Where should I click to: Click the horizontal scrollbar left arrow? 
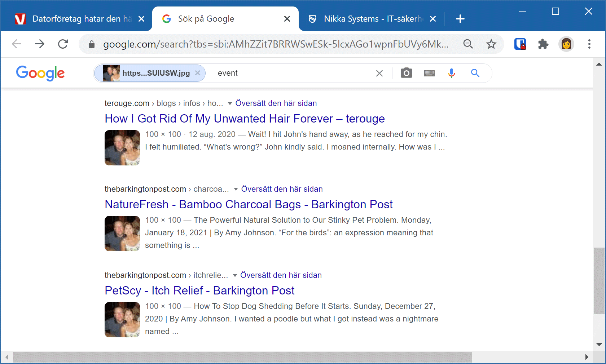[x=6, y=357]
